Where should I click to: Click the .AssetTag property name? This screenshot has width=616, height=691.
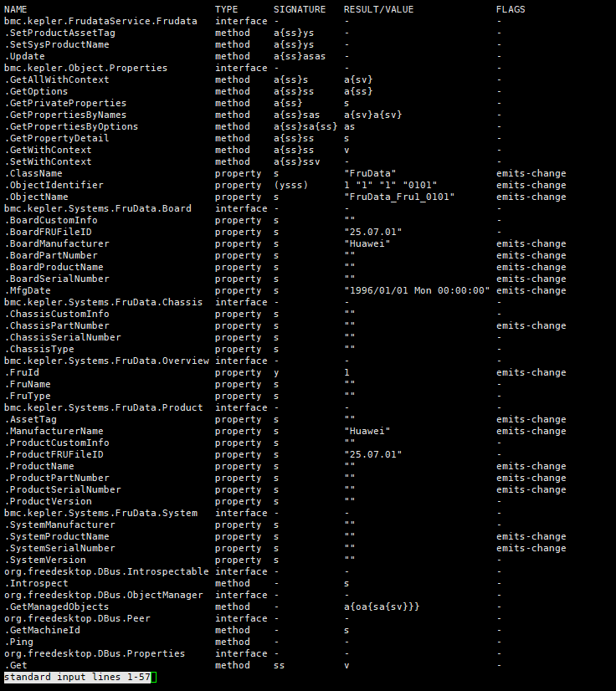(x=30, y=419)
